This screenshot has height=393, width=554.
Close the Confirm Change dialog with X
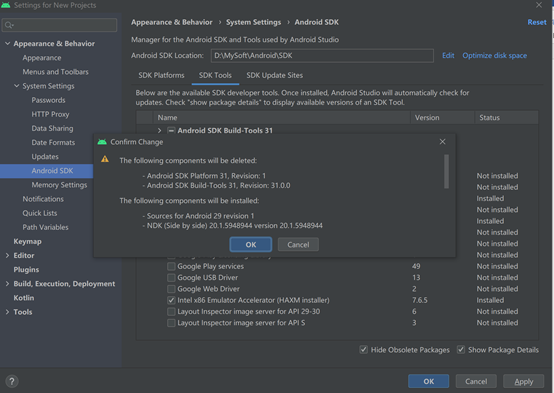[442, 142]
